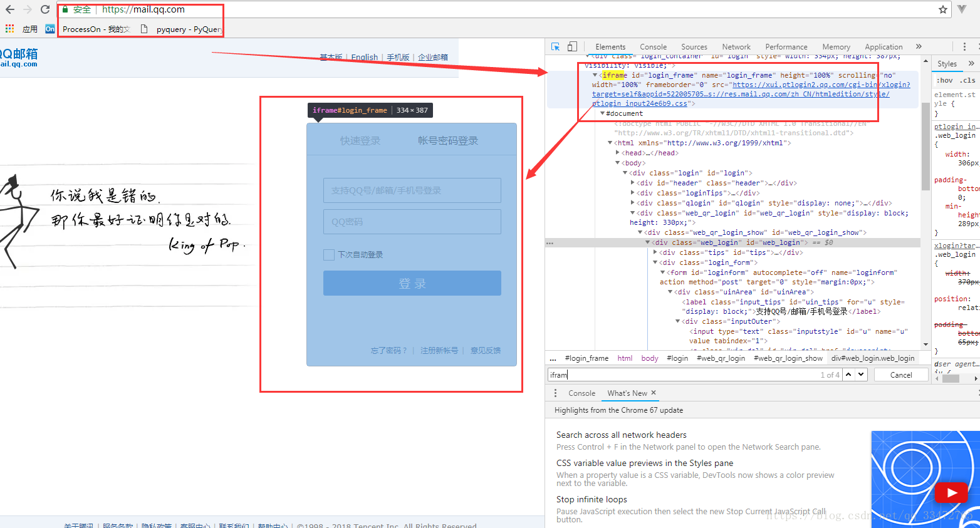Open the DevTools three-dot customize menu

(x=964, y=46)
